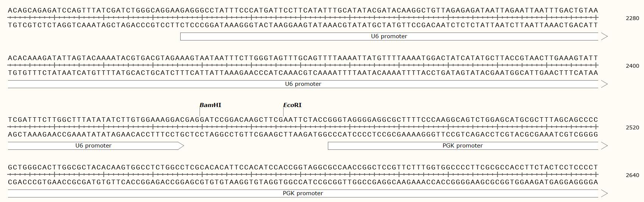This screenshot has width=644, height=202.
Task: Click the EcoRI restriction site label
Action: [292, 105]
